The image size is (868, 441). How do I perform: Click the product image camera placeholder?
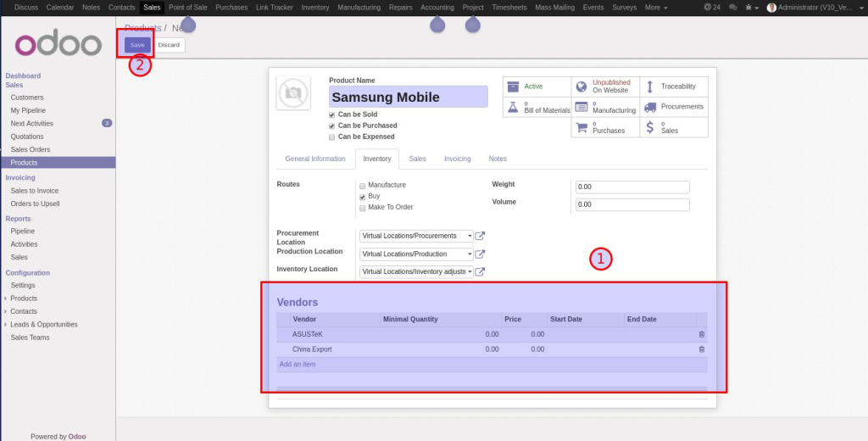pos(293,93)
